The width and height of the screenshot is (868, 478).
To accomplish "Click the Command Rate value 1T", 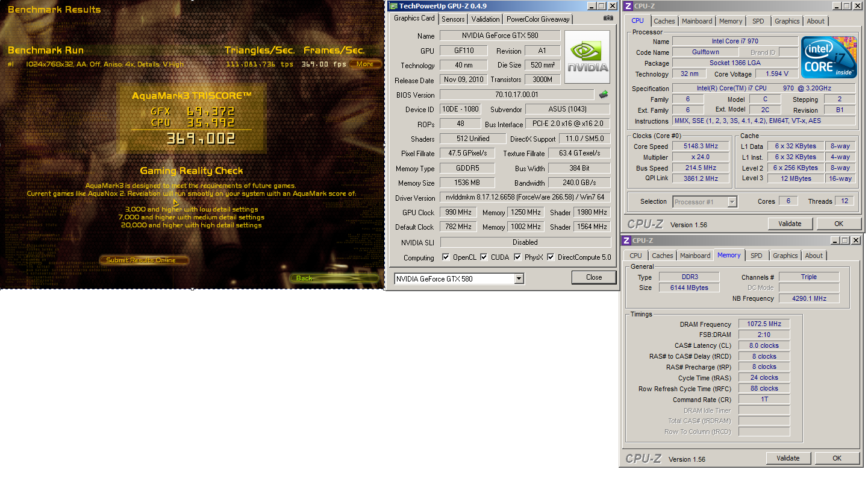I will (x=764, y=399).
